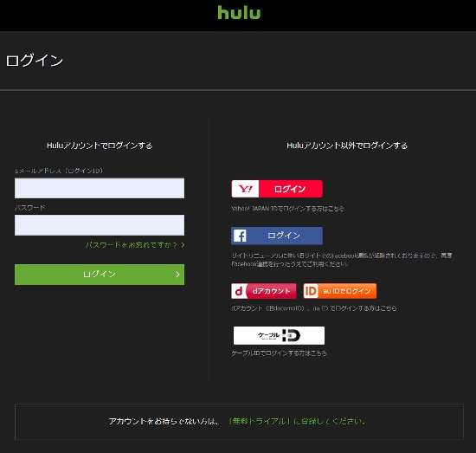Choose the au IDでログイン button text
Image resolution: width=476 pixels, height=453 pixels.
(x=347, y=291)
